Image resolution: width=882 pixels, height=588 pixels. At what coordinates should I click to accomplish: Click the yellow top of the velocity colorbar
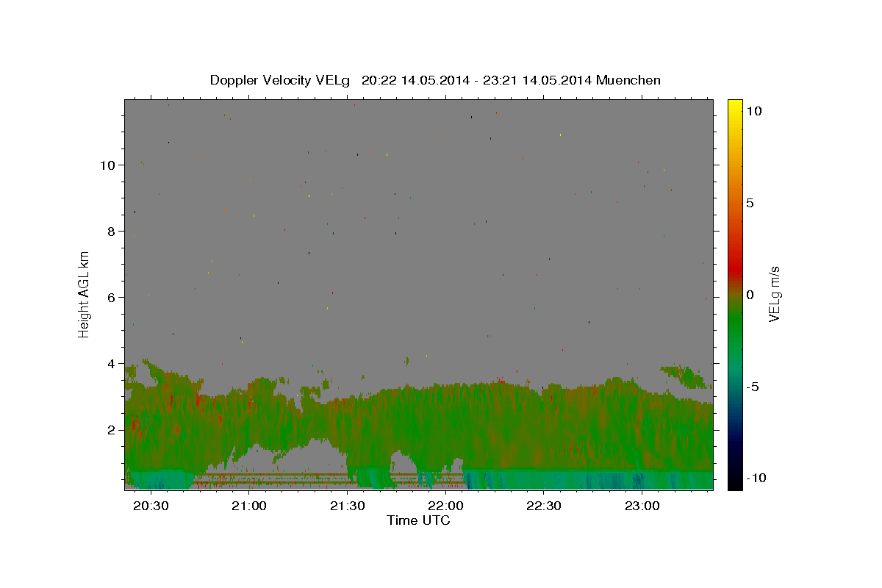coord(734,105)
